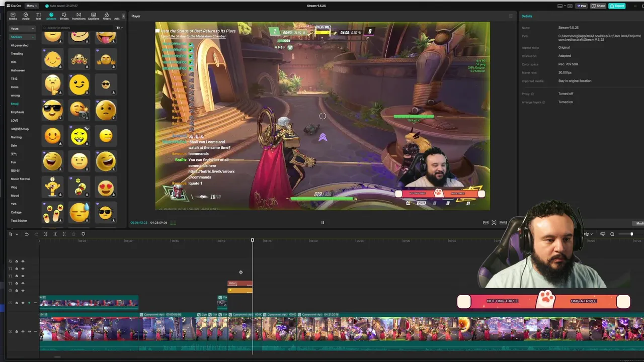The height and width of the screenshot is (362, 644).
Task: Click the Pro upgrade button
Action: (x=582, y=6)
